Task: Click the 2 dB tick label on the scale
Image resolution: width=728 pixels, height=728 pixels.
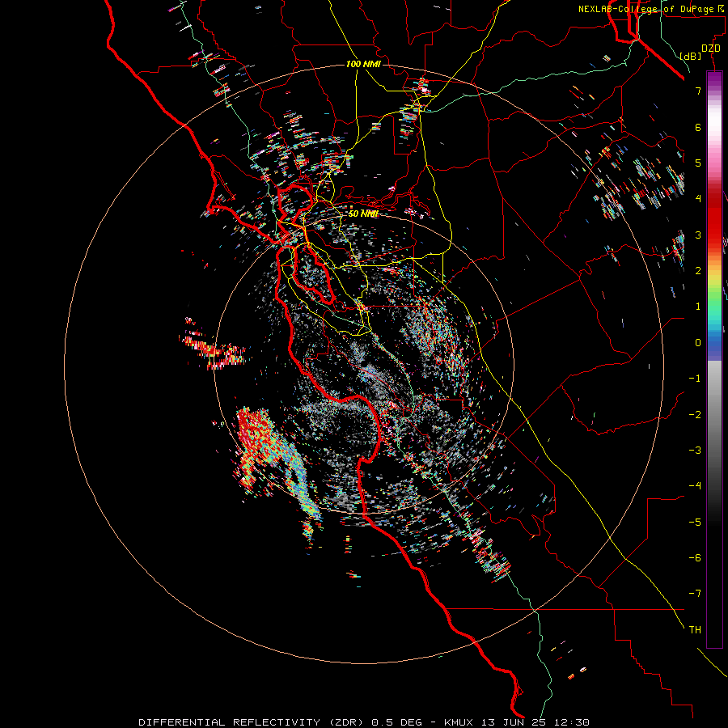Action: tap(698, 271)
